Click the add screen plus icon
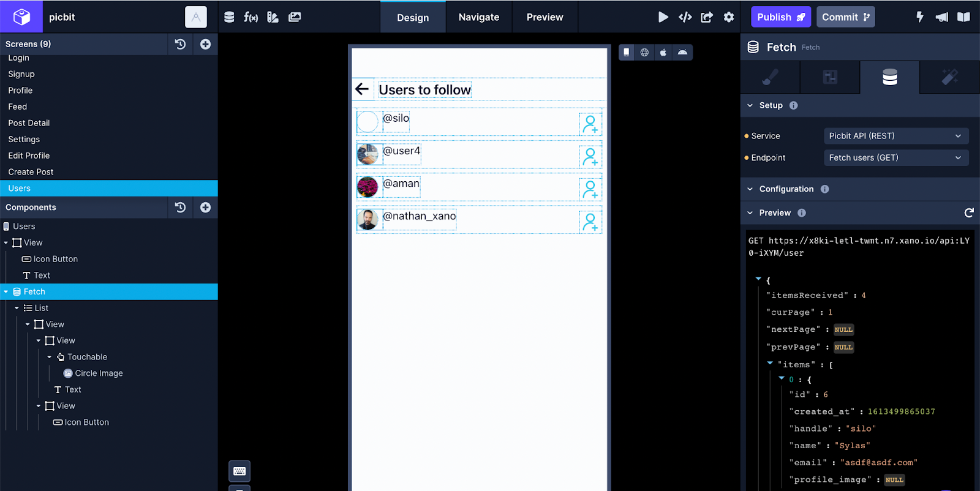Image resolution: width=980 pixels, height=491 pixels. tap(205, 44)
